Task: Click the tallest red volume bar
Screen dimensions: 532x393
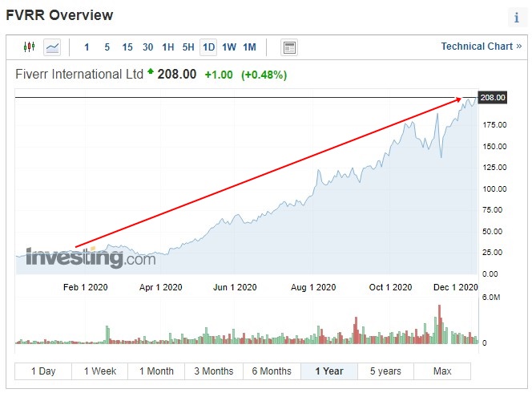Action: [x=439, y=324]
